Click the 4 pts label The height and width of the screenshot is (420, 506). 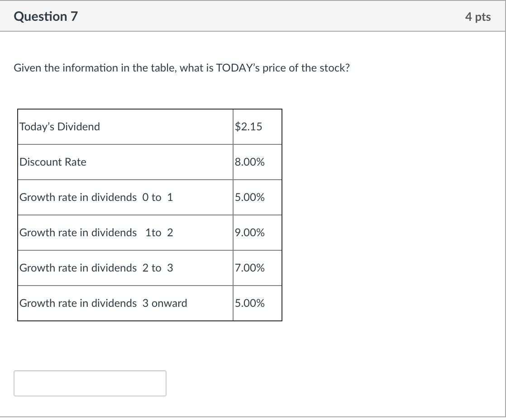pyautogui.click(x=478, y=17)
